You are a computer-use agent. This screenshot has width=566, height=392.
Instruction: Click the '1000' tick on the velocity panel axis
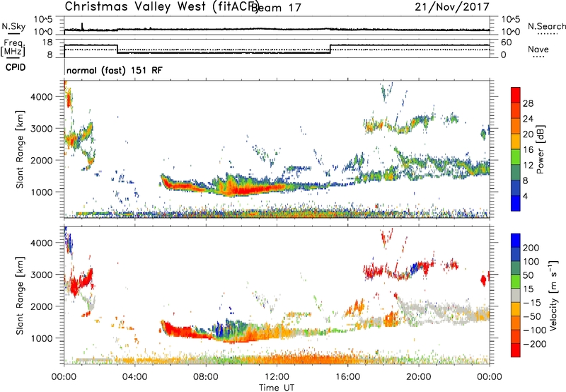pos(42,338)
